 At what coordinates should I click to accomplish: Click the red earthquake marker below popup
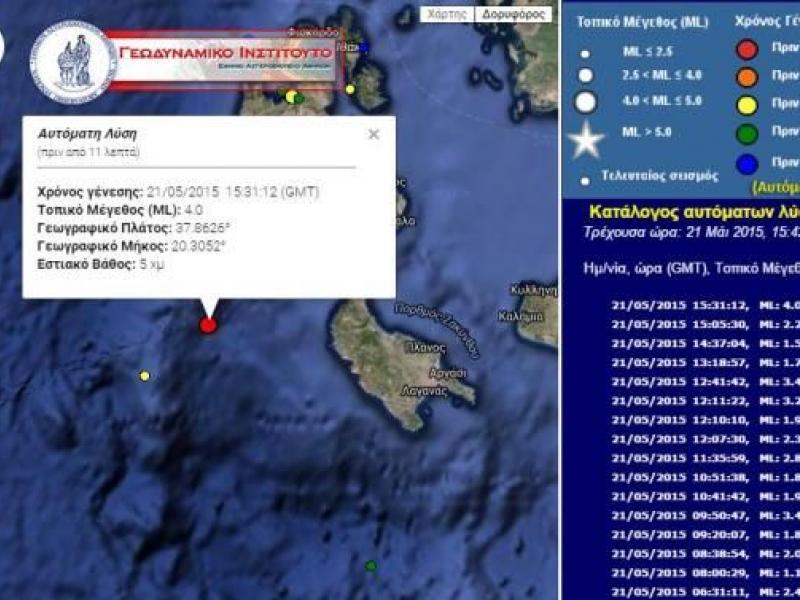[208, 324]
